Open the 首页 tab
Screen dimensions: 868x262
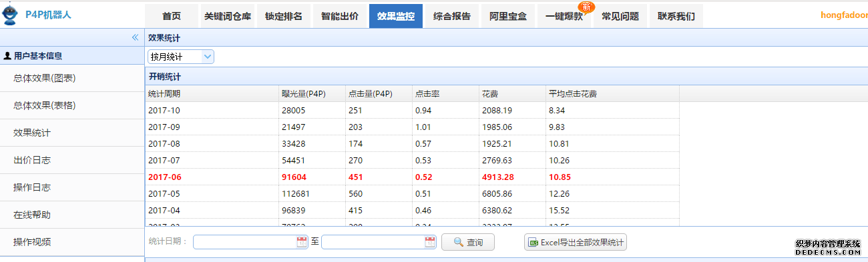tap(172, 16)
